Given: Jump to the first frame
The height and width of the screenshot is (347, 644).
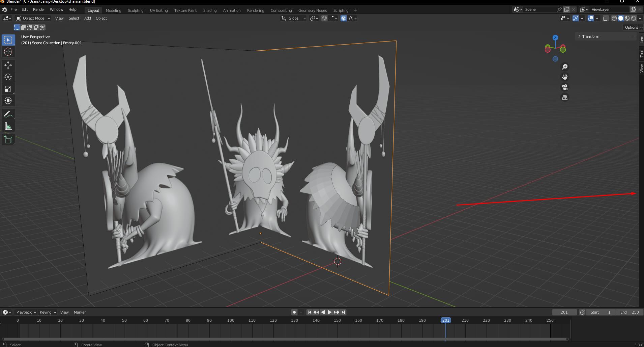Looking at the screenshot, I should [309, 312].
